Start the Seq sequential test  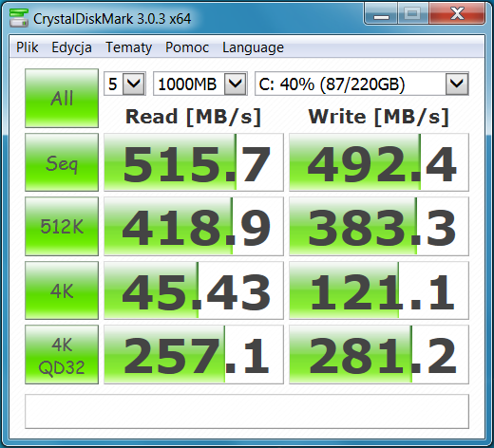click(x=62, y=162)
